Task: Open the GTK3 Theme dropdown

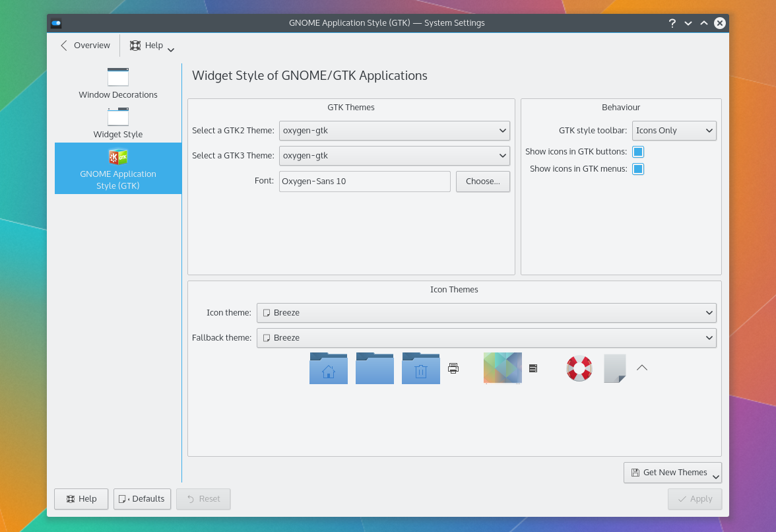Action: [395, 155]
